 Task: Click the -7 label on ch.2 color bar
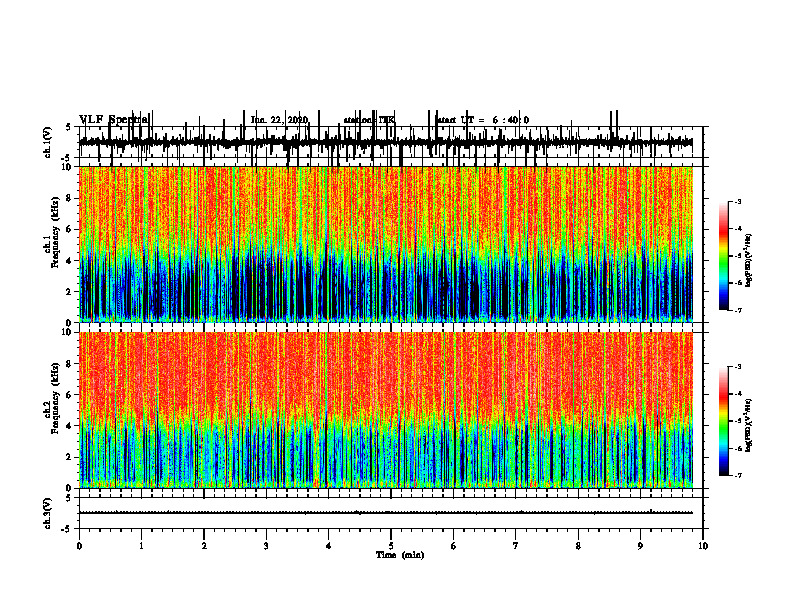[x=738, y=475]
